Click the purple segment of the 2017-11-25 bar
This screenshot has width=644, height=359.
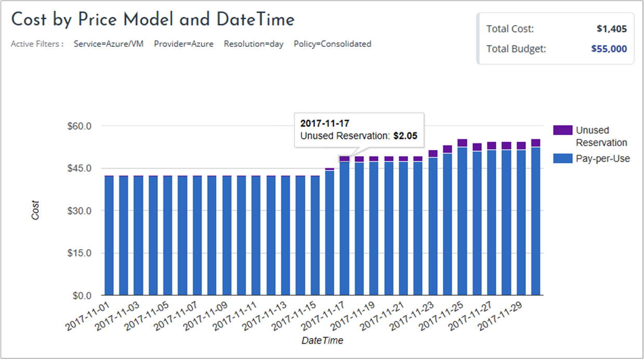[x=463, y=143]
